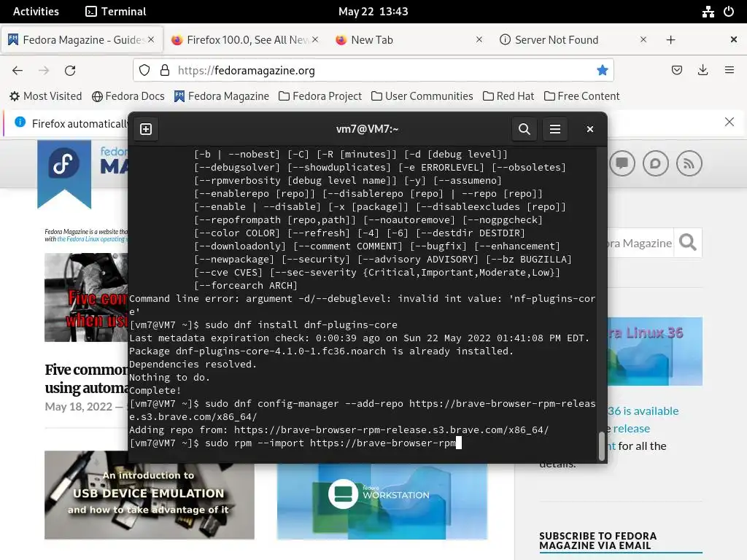Open the Terminal app menu in top bar
The image size is (747, 560).
click(116, 12)
